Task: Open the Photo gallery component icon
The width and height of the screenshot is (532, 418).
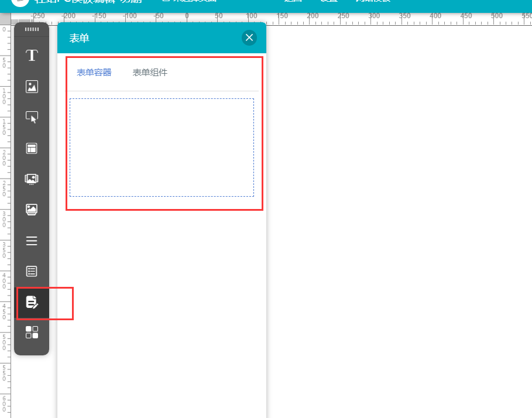Action: 32,210
